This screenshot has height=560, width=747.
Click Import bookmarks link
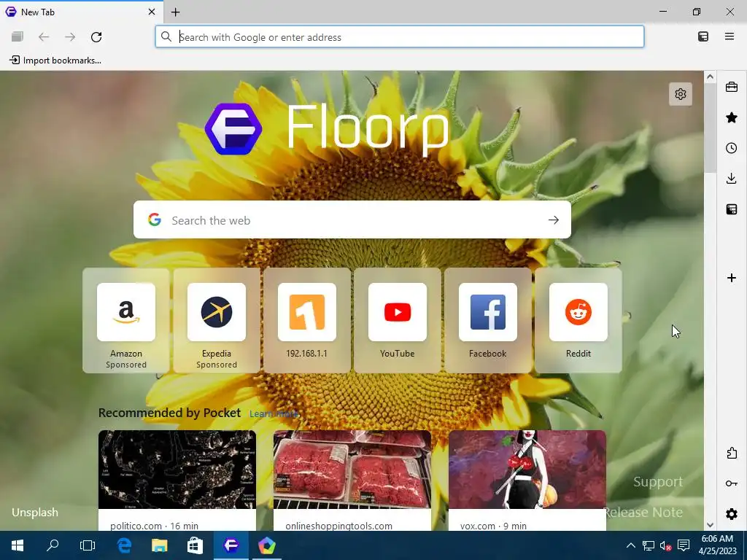click(x=55, y=60)
